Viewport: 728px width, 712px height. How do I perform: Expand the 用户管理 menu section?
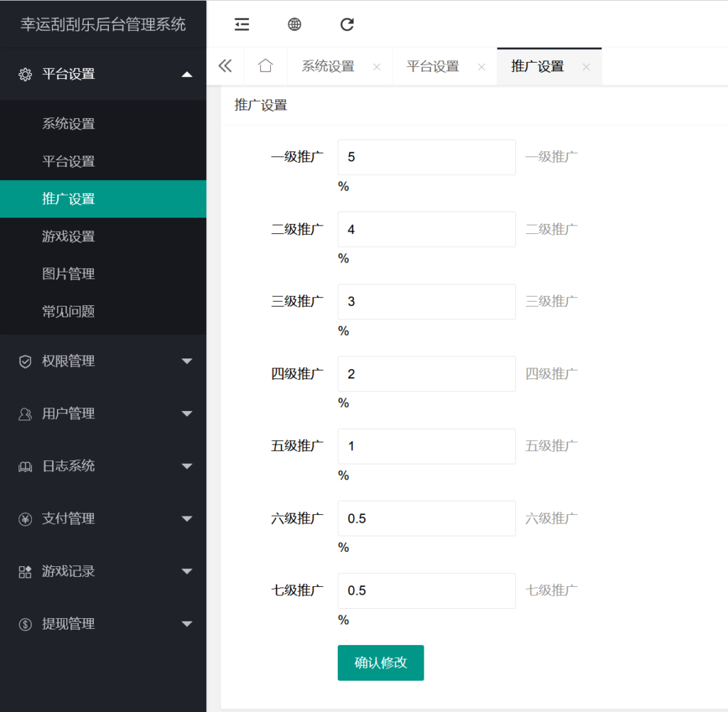click(x=187, y=414)
